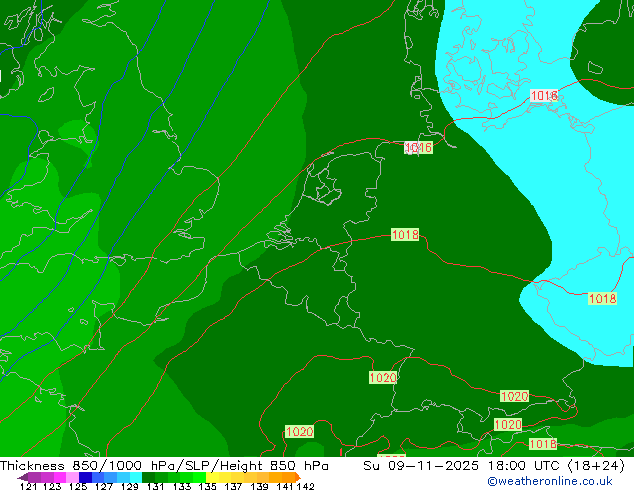The height and width of the screenshot is (490, 634).
Task: Click the leftmost 1020 isobar label
Action: click(299, 431)
